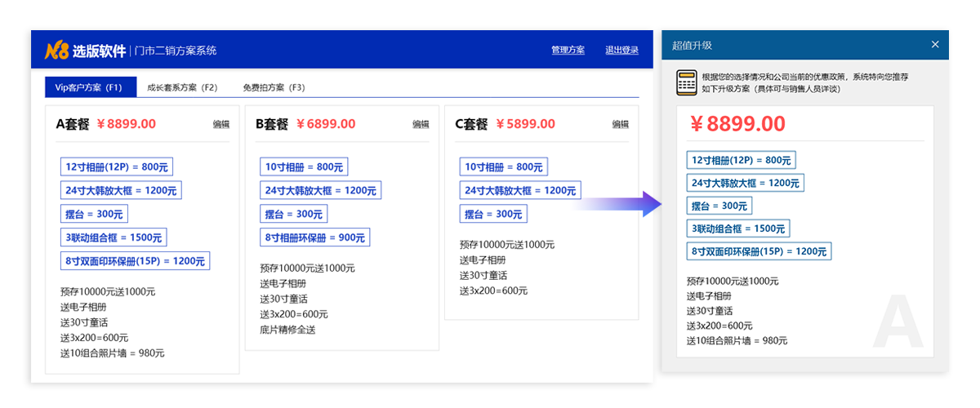Select the 免费拍方案 (F3) tab
Viewport: 980px width, 408px height.
pos(274,87)
